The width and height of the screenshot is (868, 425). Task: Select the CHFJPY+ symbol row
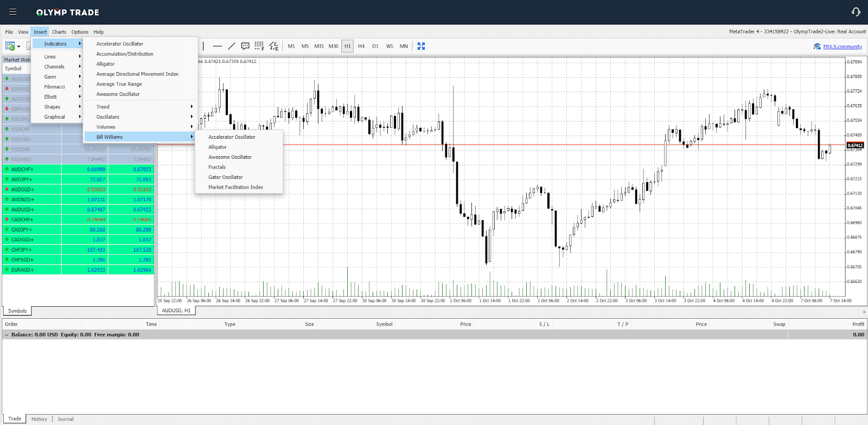(x=78, y=249)
